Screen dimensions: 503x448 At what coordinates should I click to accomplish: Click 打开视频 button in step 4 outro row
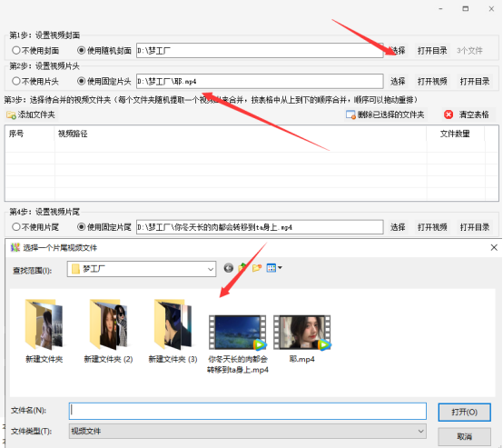click(x=432, y=227)
